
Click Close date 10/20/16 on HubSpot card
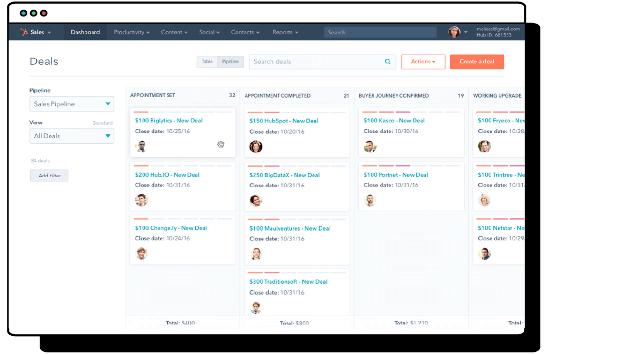277,132
